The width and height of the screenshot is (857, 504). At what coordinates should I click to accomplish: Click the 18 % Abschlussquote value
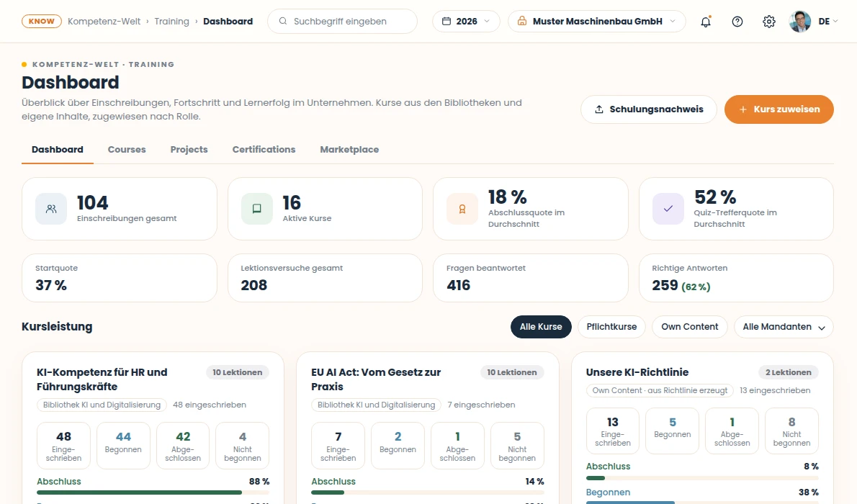[x=507, y=197]
